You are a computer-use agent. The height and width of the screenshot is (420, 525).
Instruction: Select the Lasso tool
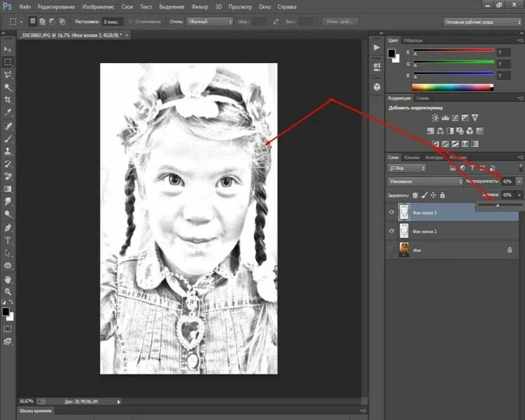coord(8,75)
